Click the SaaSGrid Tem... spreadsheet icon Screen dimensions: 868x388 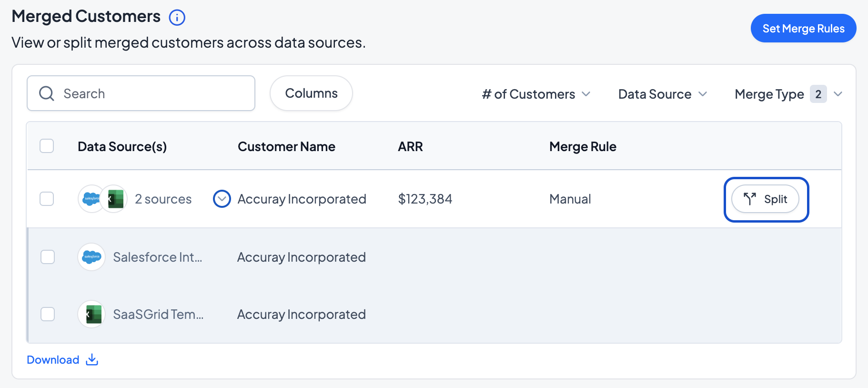(91, 314)
